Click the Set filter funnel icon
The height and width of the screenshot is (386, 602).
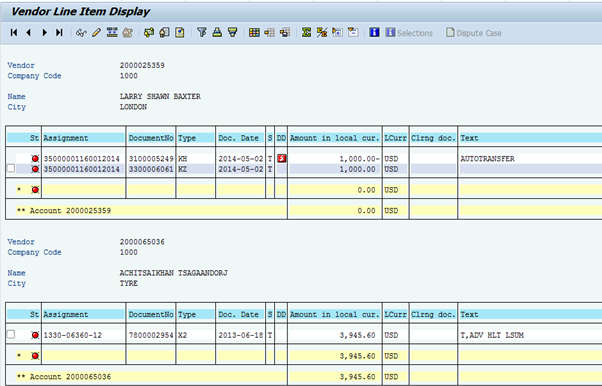coord(202,33)
